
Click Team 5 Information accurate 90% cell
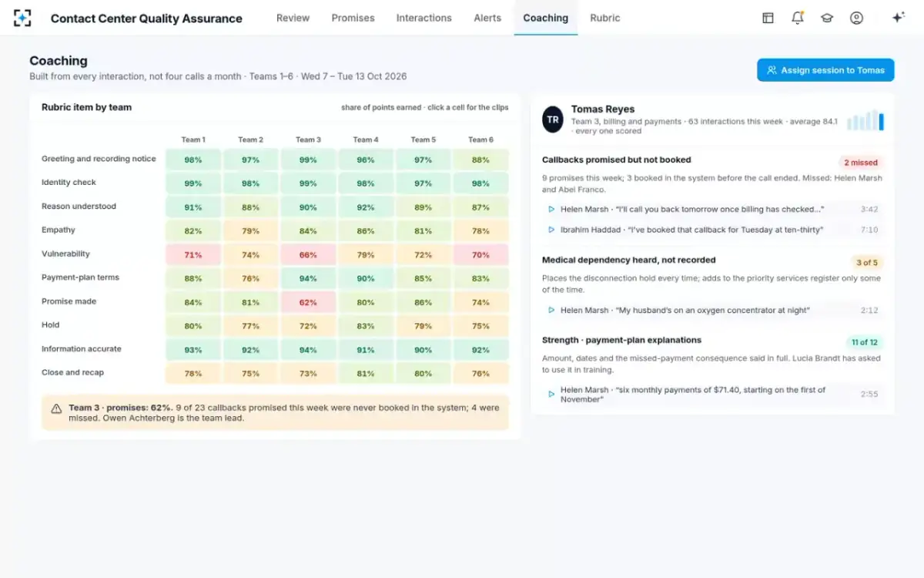423,350
